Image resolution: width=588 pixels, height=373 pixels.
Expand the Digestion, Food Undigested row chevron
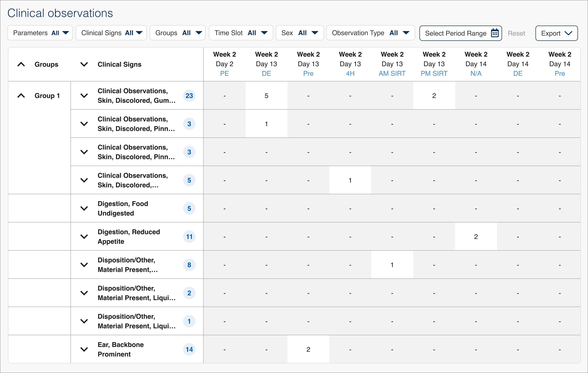[84, 209]
